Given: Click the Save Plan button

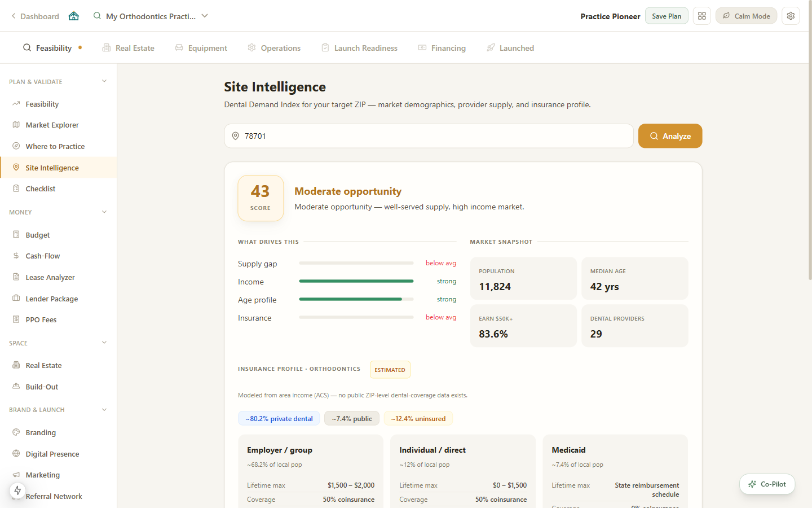Looking at the screenshot, I should (667, 16).
